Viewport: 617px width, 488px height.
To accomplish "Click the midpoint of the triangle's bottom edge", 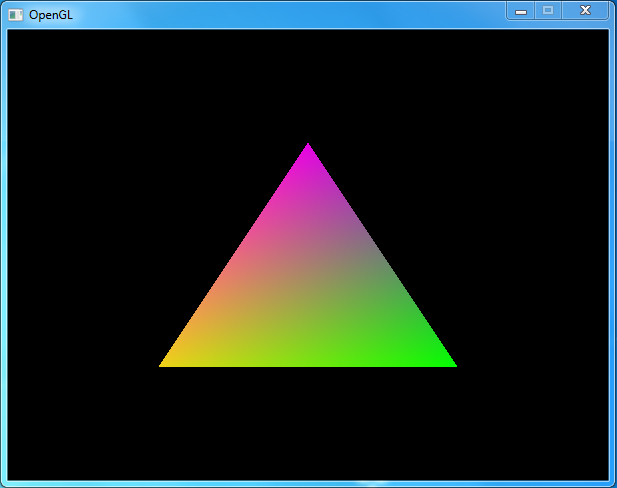I will pos(308,363).
